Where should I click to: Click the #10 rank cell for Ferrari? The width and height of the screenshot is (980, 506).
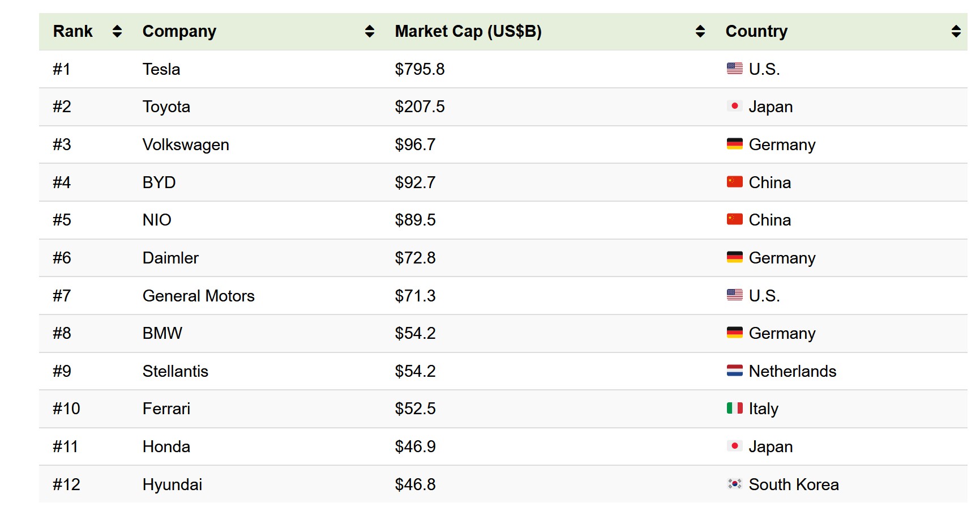point(66,409)
